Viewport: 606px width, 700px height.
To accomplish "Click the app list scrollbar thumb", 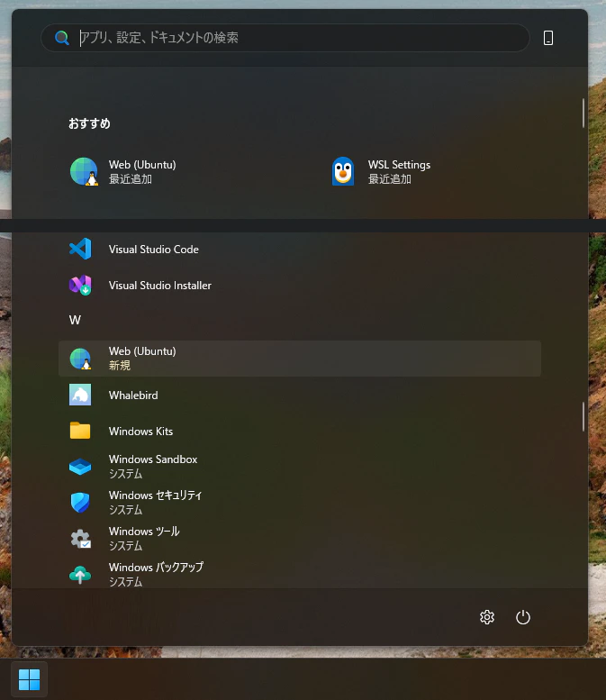I will 583,416.
